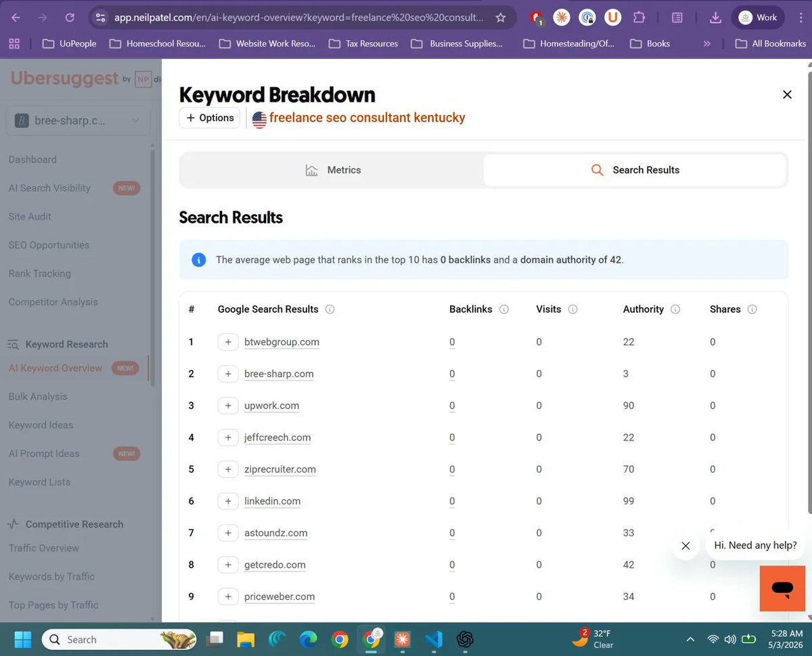Click the address bar URL field
812x656 pixels.
298,18
